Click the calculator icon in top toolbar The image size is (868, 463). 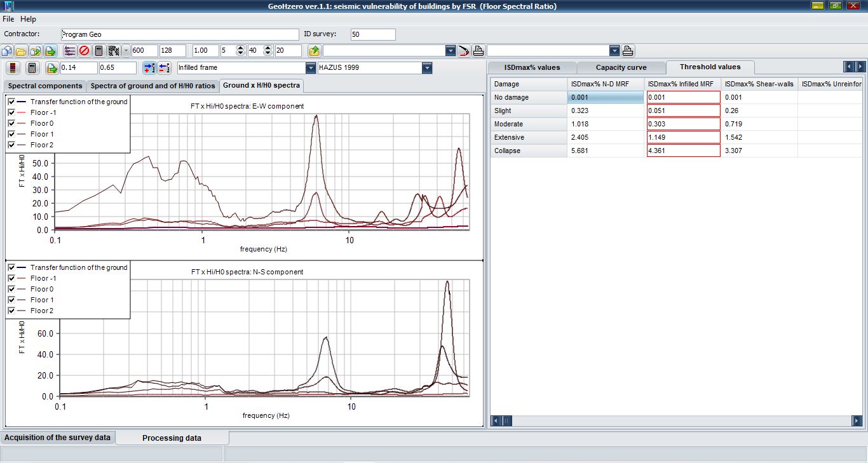pos(99,51)
